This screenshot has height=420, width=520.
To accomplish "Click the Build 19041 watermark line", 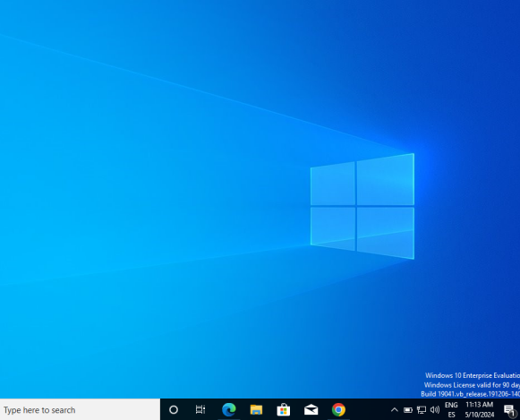I will (x=470, y=394).
